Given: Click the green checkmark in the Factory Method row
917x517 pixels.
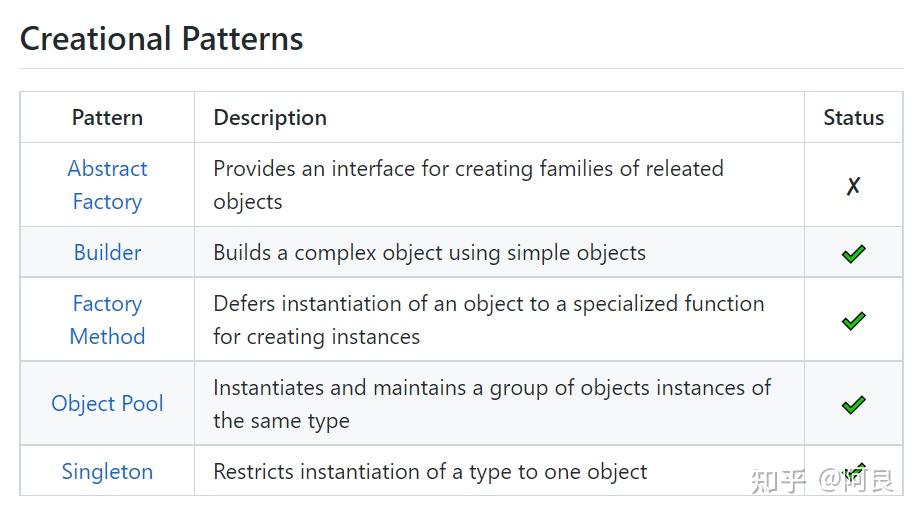Looking at the screenshot, I should click(853, 320).
